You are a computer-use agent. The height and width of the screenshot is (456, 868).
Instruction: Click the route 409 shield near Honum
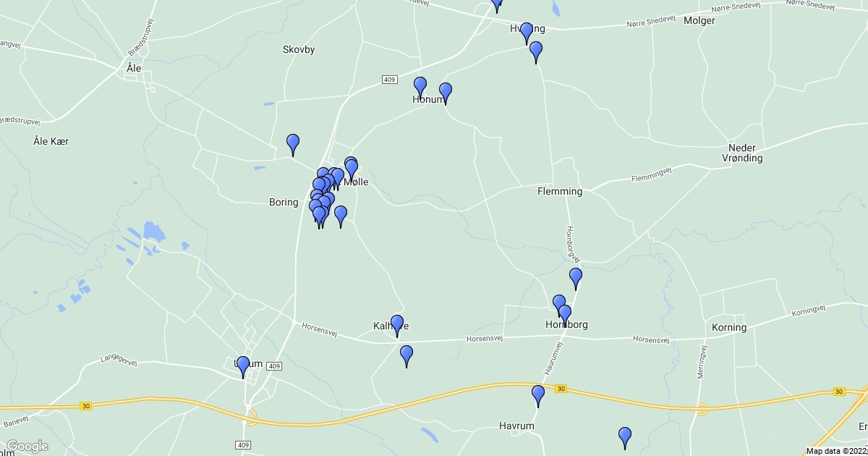pyautogui.click(x=390, y=80)
